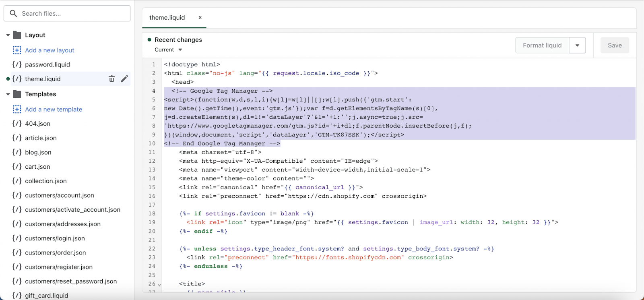Rename theme.liquid using pencil icon

click(x=124, y=79)
